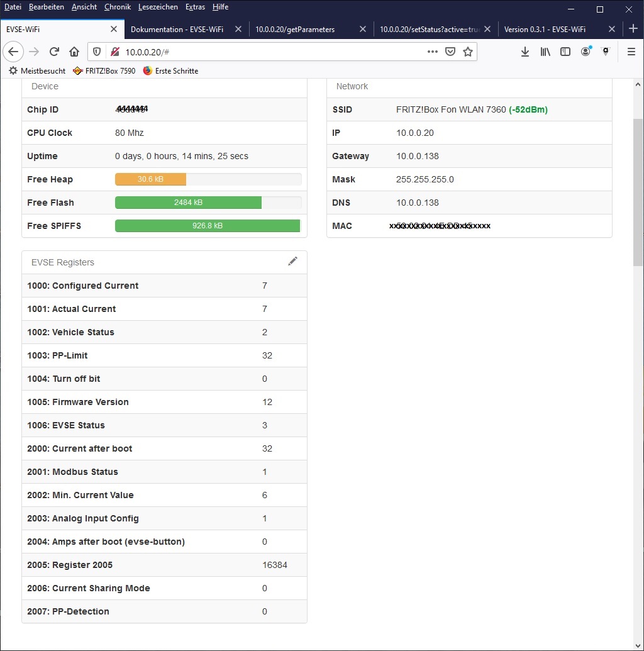The width and height of the screenshot is (644, 651).
Task: Click the back navigation arrow
Action: click(x=14, y=52)
